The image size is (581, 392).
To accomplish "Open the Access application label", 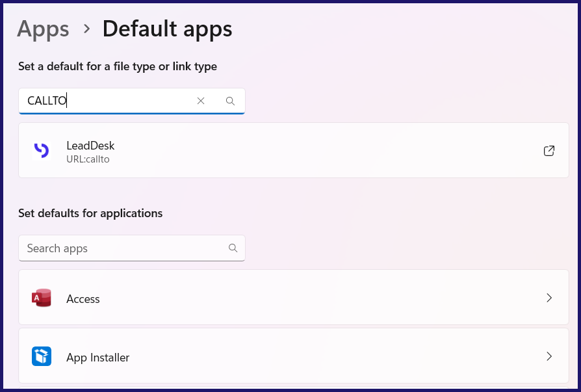I will tap(83, 299).
